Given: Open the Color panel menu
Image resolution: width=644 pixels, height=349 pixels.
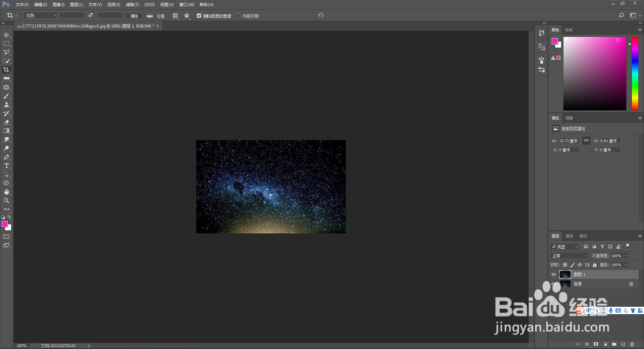Looking at the screenshot, I should (x=640, y=30).
